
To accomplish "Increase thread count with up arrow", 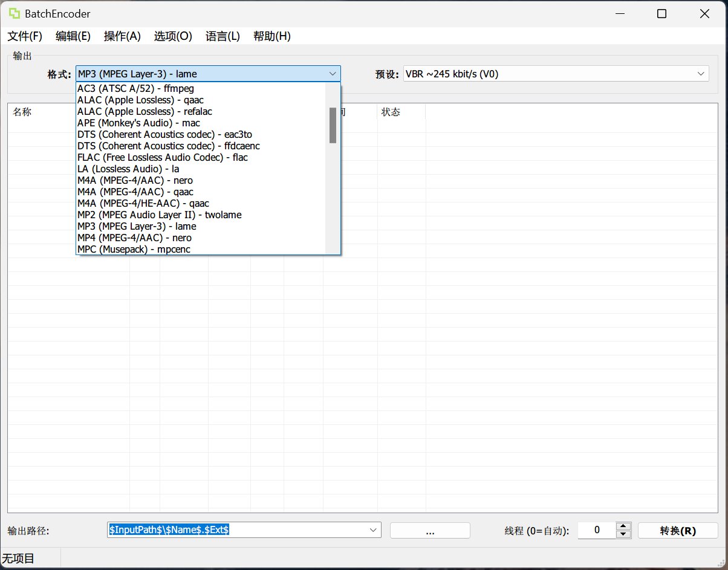I will (623, 526).
